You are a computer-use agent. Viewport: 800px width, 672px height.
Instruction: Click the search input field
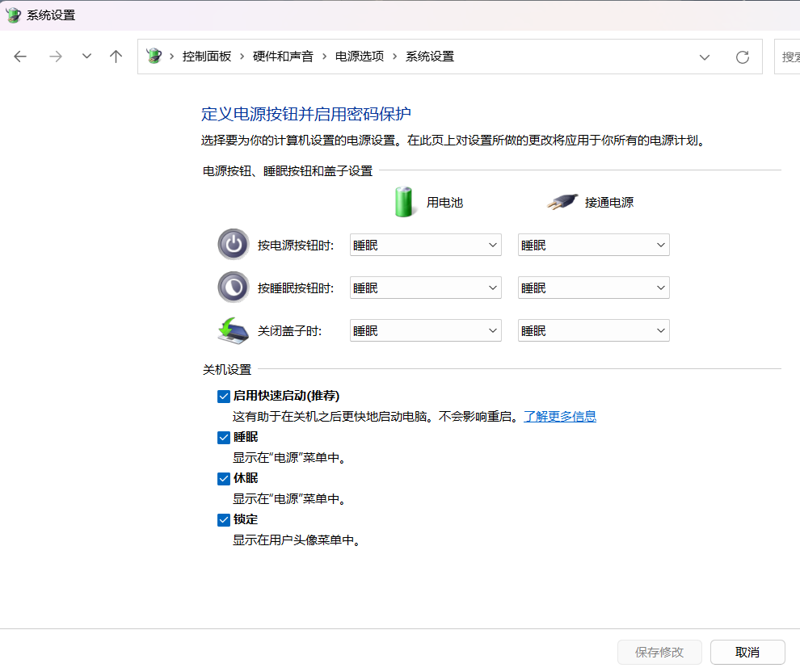(788, 57)
